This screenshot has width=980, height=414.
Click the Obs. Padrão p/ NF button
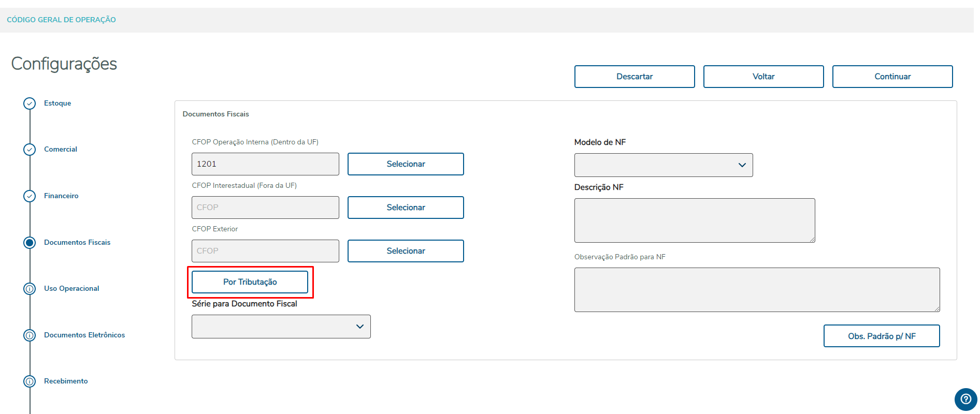(x=881, y=336)
